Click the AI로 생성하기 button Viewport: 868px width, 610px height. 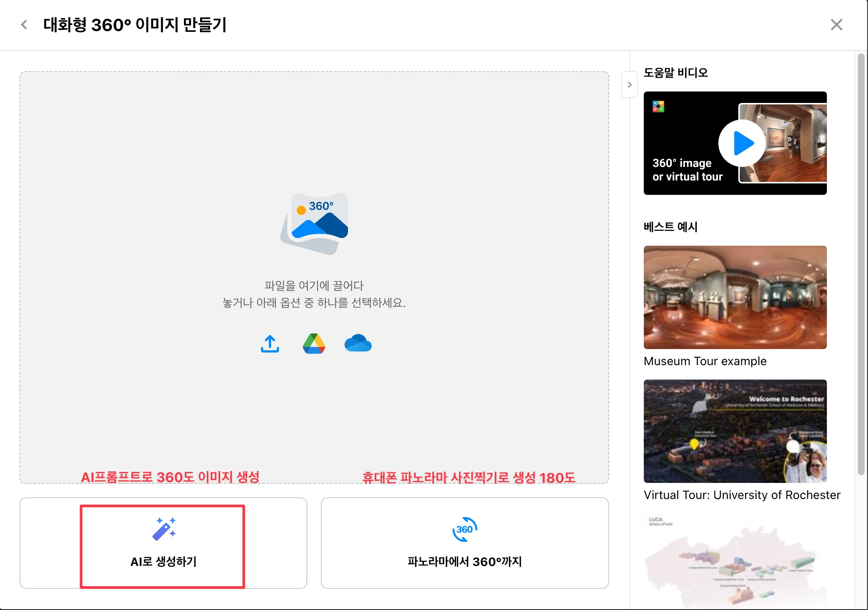(x=163, y=543)
